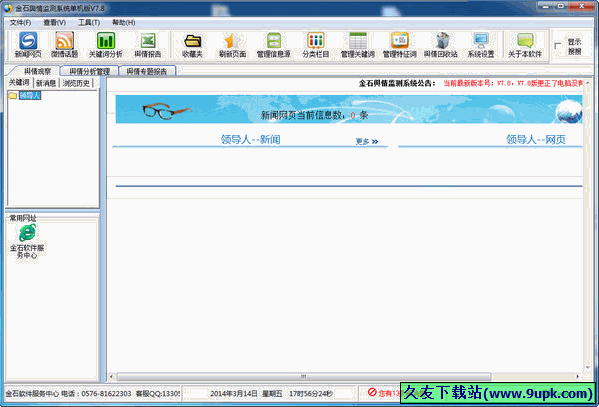The height and width of the screenshot is (407, 599).
Task: Select the 浏览历史 side panel tab
Action: pyautogui.click(x=76, y=83)
